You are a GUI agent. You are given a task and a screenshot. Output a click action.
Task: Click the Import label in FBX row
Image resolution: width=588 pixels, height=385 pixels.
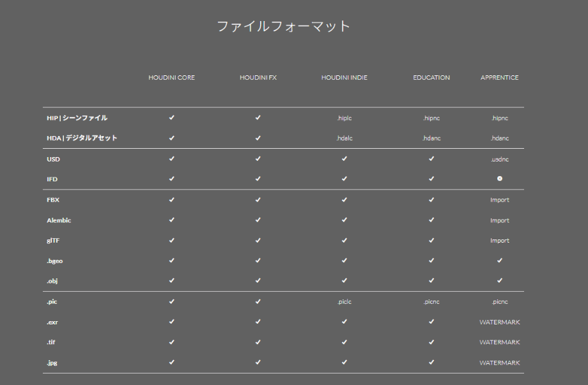point(500,200)
